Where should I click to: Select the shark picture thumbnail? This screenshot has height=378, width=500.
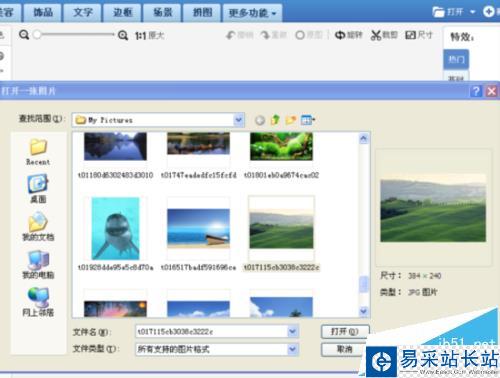point(115,228)
